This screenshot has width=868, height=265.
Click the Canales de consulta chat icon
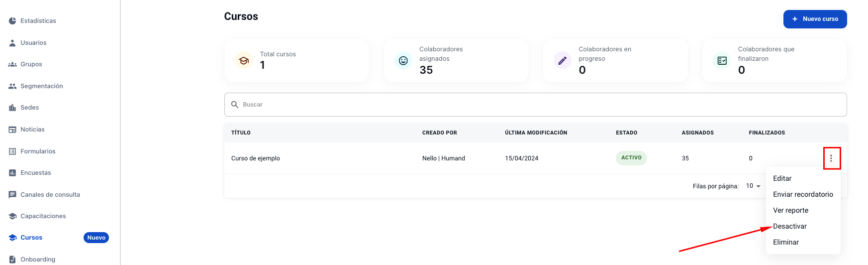pos(12,195)
